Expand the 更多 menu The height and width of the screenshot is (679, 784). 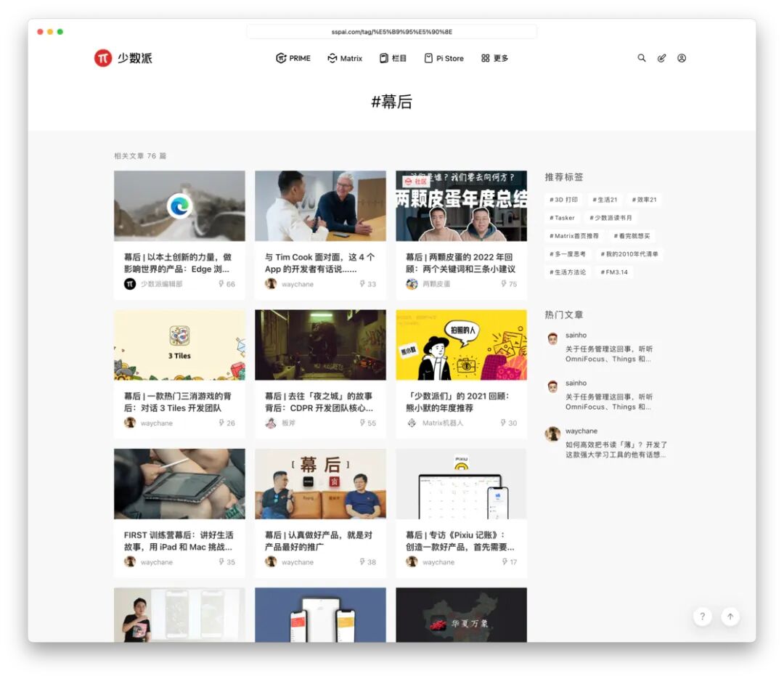[x=494, y=58]
